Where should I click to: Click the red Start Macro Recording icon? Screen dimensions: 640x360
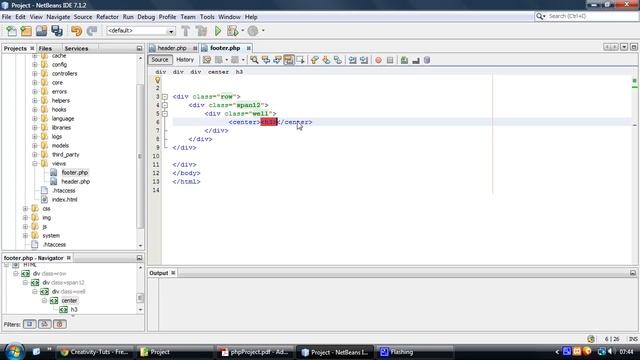(378, 60)
